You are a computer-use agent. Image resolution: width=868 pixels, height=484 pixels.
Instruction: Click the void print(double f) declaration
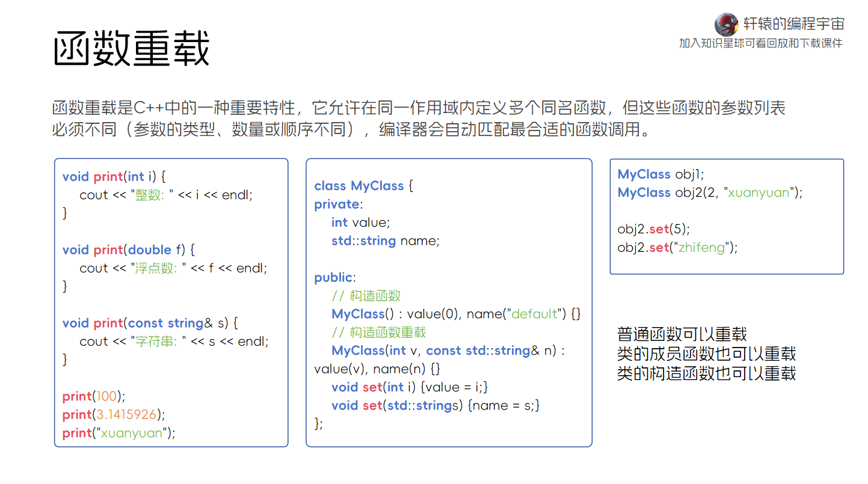click(x=129, y=250)
